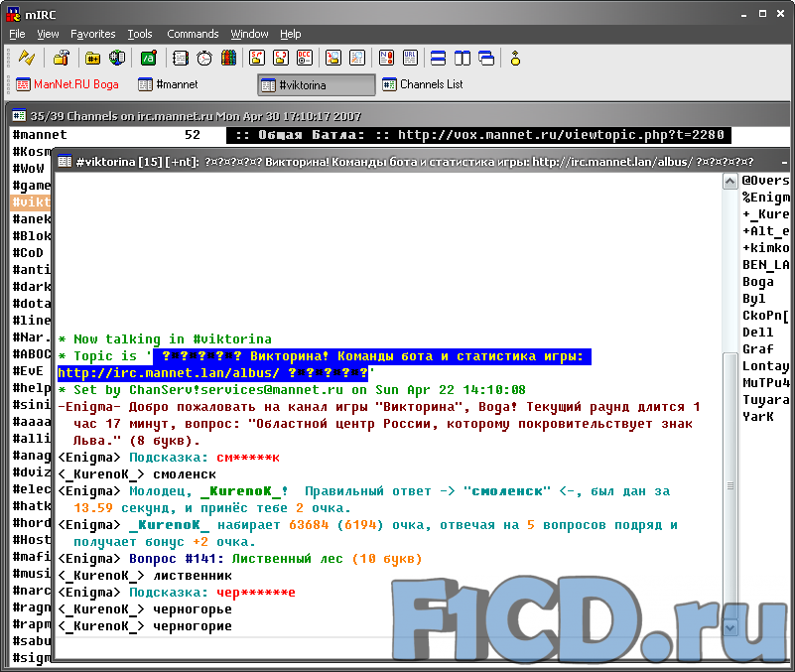Select #mannet row in the channels list
Screen dimensions: 795x672
click(x=371, y=135)
